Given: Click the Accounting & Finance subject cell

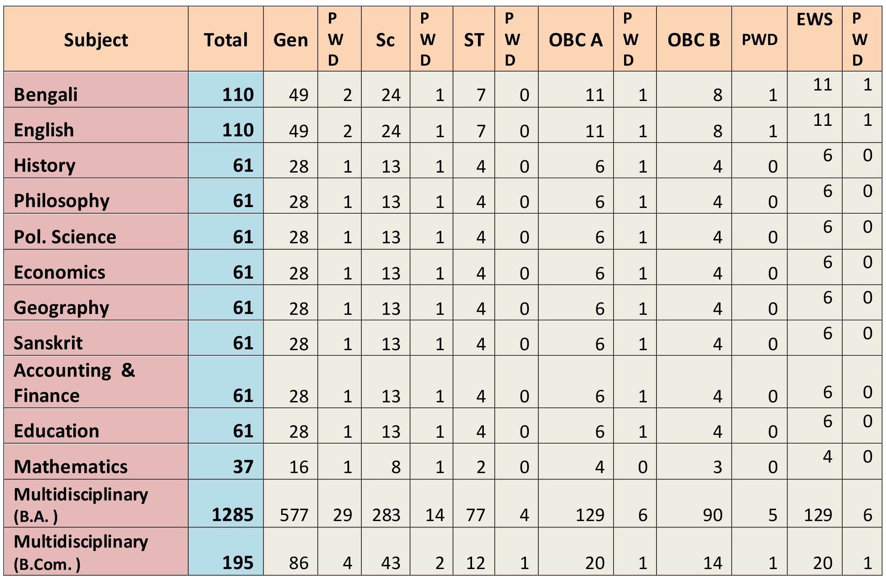Looking at the screenshot, I should [x=74, y=383].
